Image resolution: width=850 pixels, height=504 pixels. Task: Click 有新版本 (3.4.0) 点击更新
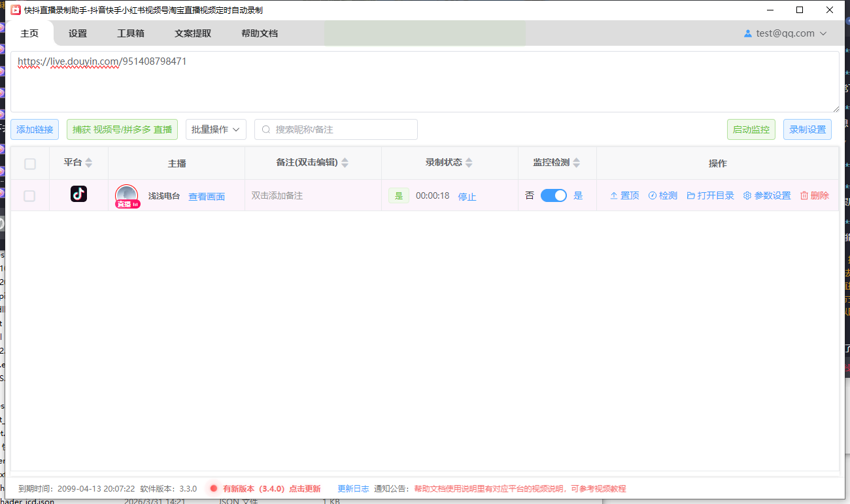point(271,488)
